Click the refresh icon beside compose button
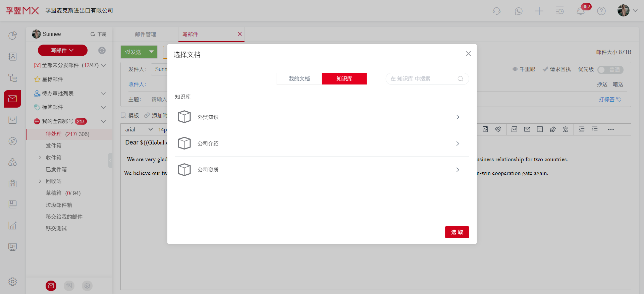The width and height of the screenshot is (644, 294). click(102, 50)
